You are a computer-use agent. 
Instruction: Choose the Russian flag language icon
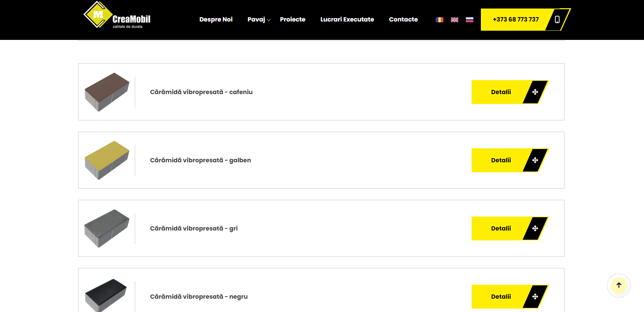[469, 20]
